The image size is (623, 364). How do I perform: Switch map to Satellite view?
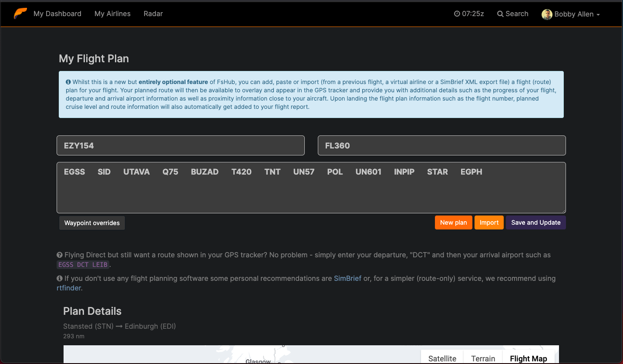442,358
